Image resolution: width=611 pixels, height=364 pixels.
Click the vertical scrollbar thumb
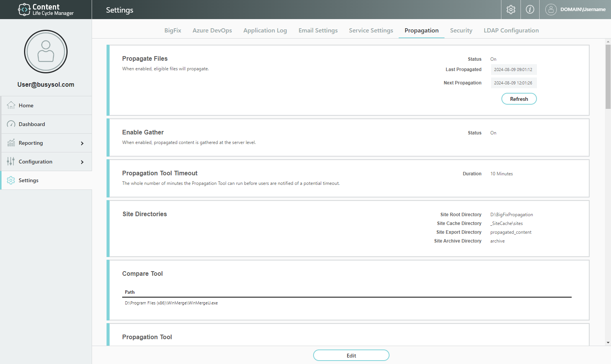coord(608,77)
